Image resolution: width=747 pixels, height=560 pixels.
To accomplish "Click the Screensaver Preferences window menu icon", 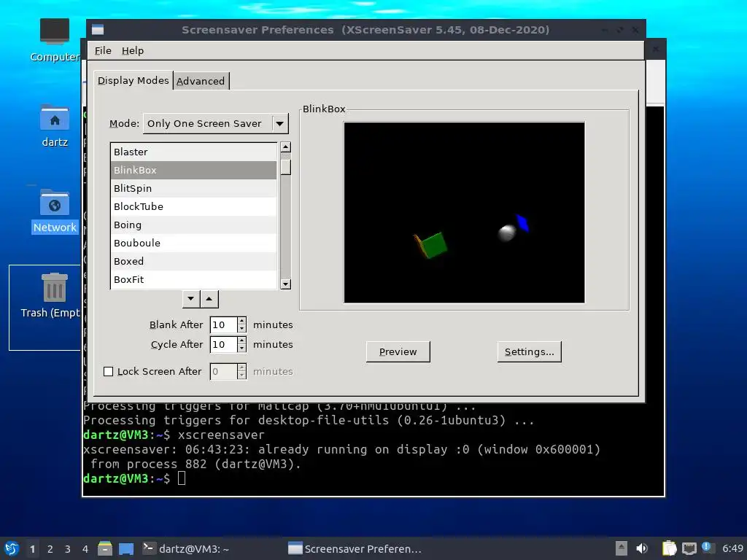I will click(x=98, y=29).
